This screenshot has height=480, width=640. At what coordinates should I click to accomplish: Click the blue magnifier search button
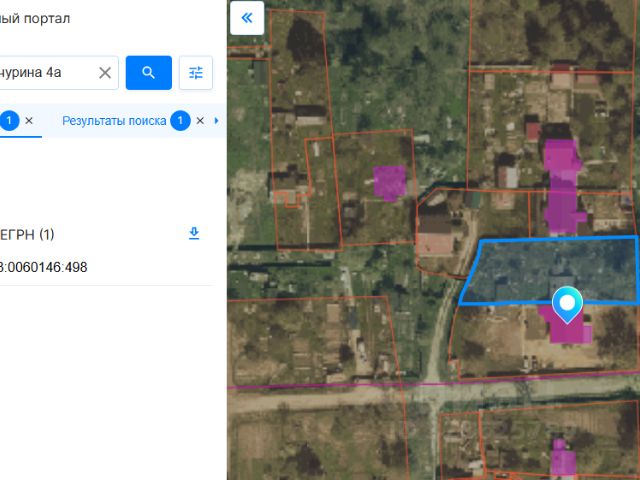(x=149, y=73)
